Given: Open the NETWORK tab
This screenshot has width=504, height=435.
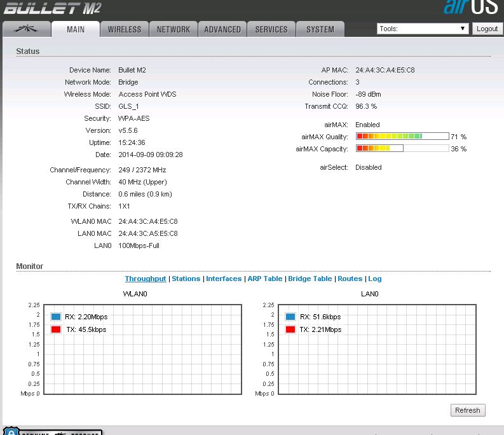Looking at the screenshot, I should pyautogui.click(x=174, y=29).
